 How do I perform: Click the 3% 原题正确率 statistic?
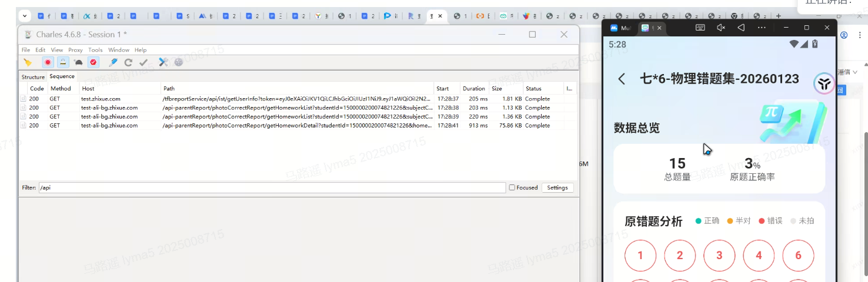tap(752, 169)
